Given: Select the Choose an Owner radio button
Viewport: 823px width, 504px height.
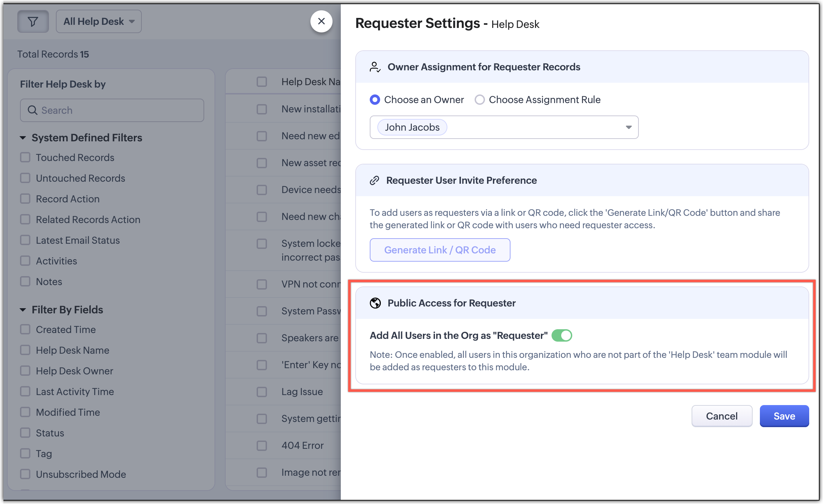Looking at the screenshot, I should (375, 100).
